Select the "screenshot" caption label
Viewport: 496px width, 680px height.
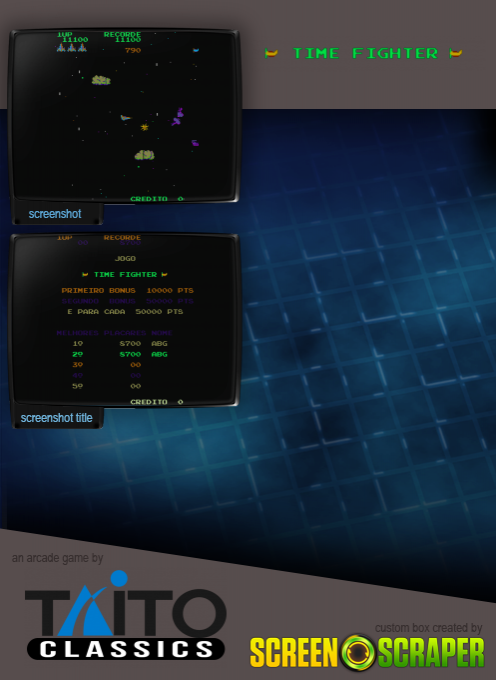click(x=55, y=214)
